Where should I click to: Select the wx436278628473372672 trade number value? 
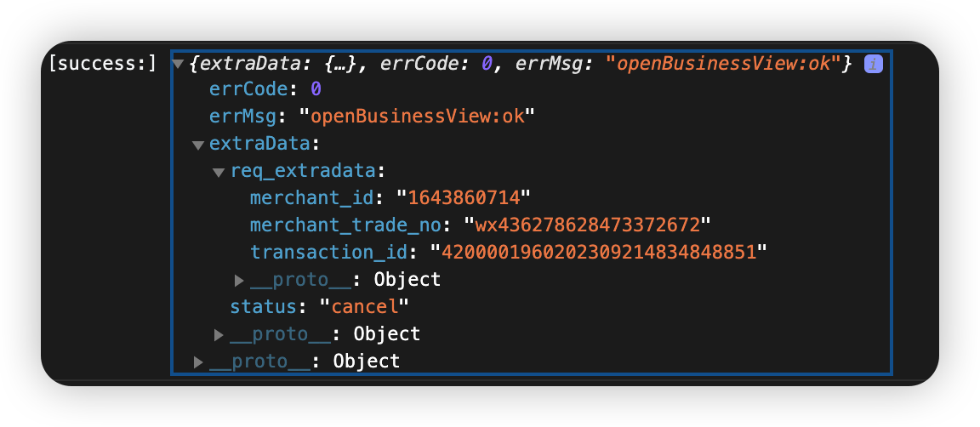click(x=587, y=225)
